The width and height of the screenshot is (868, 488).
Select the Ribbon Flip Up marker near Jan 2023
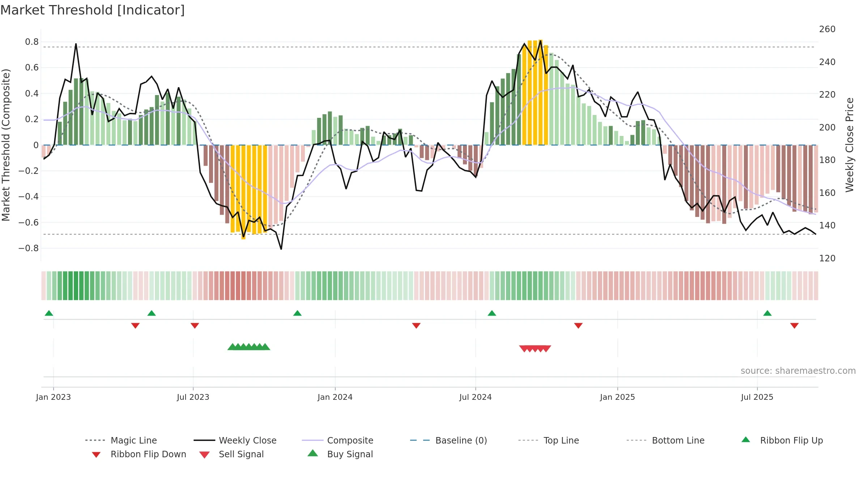tap(49, 313)
